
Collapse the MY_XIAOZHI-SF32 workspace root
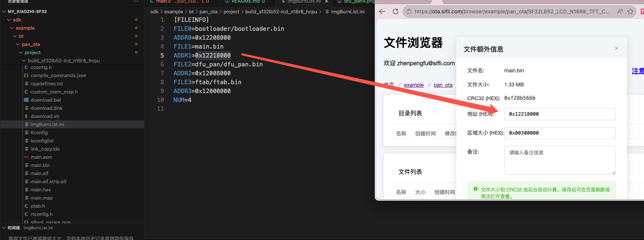coord(4,11)
